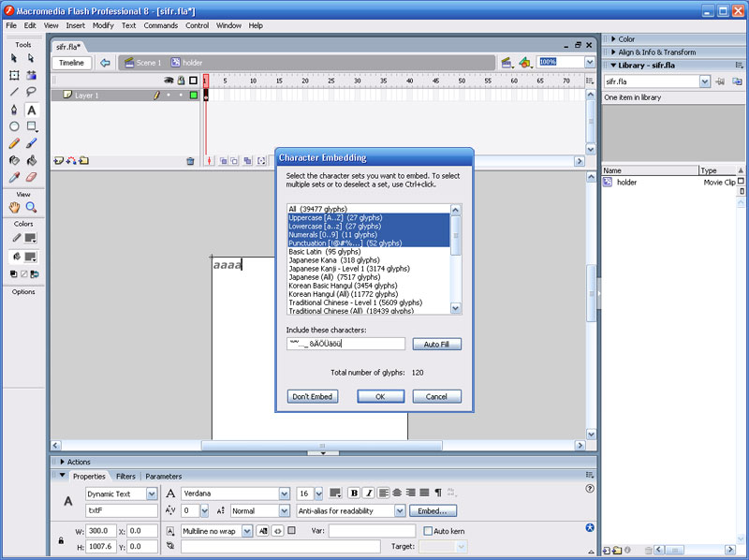Image resolution: width=749 pixels, height=560 pixels.
Task: Toggle Italic text style
Action: [368, 494]
